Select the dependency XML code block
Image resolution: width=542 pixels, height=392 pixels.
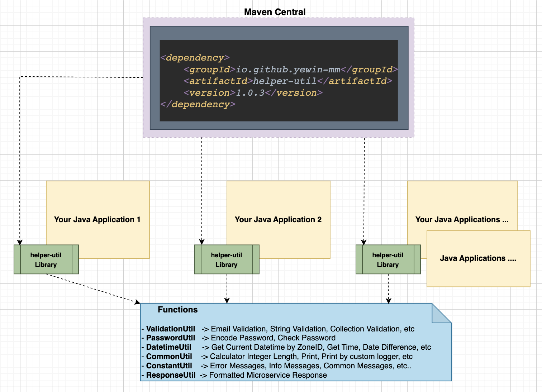point(279,81)
